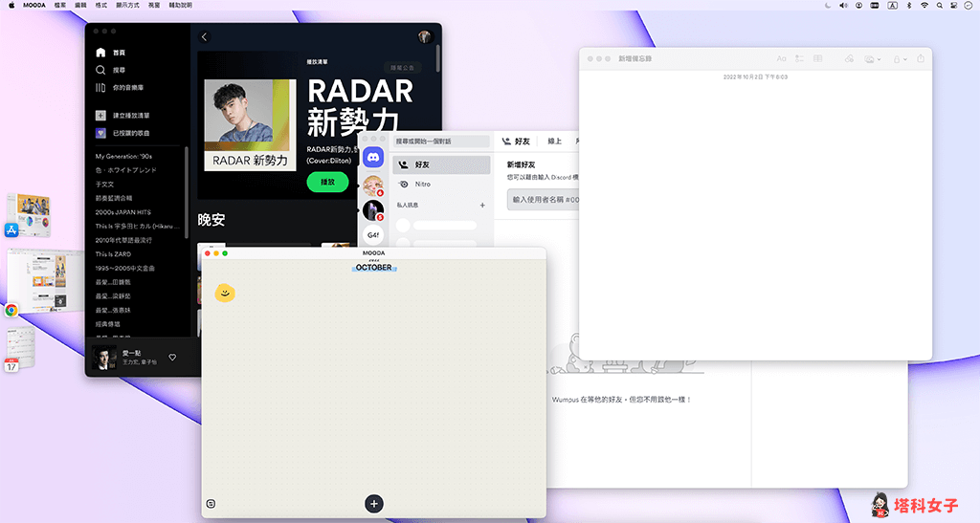Go back with Spotify's back arrow

[205, 37]
